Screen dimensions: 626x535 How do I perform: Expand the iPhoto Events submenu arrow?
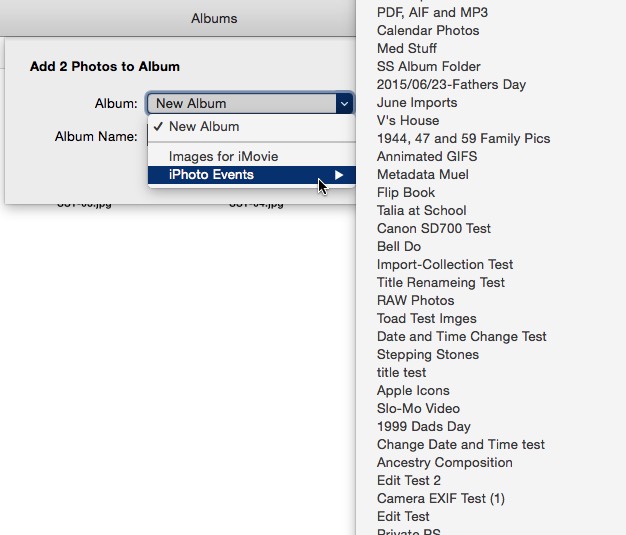(x=339, y=175)
